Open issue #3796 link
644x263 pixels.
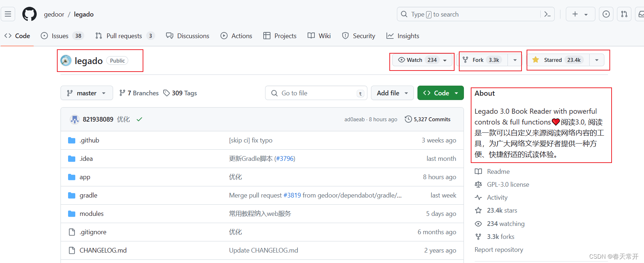tap(285, 159)
